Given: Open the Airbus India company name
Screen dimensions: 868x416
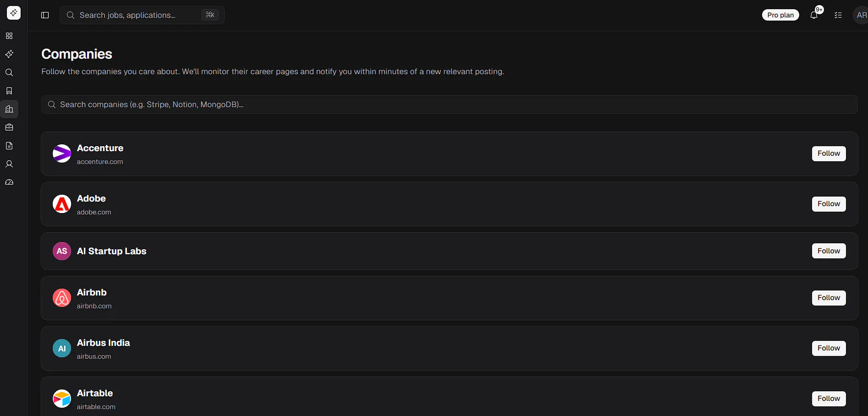Looking at the screenshot, I should coord(103,343).
